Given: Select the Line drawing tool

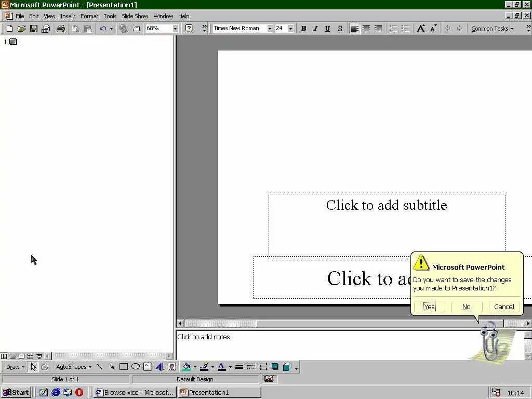Looking at the screenshot, I should [99, 367].
